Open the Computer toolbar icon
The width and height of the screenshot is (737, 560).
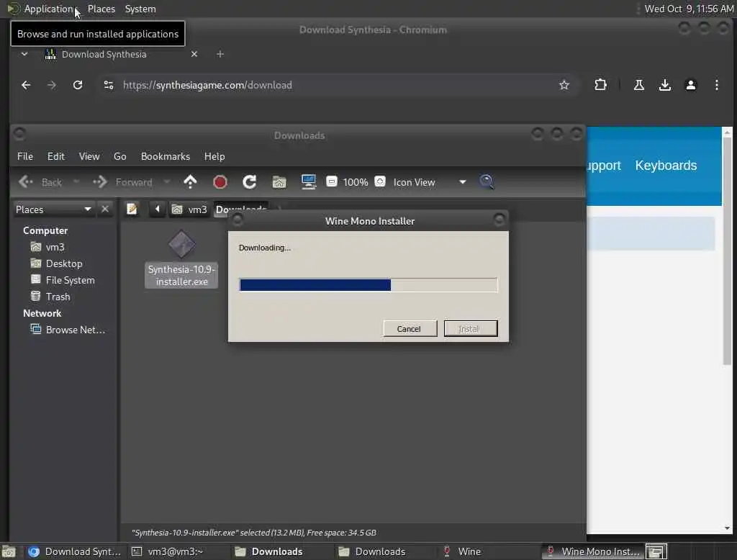[309, 182]
